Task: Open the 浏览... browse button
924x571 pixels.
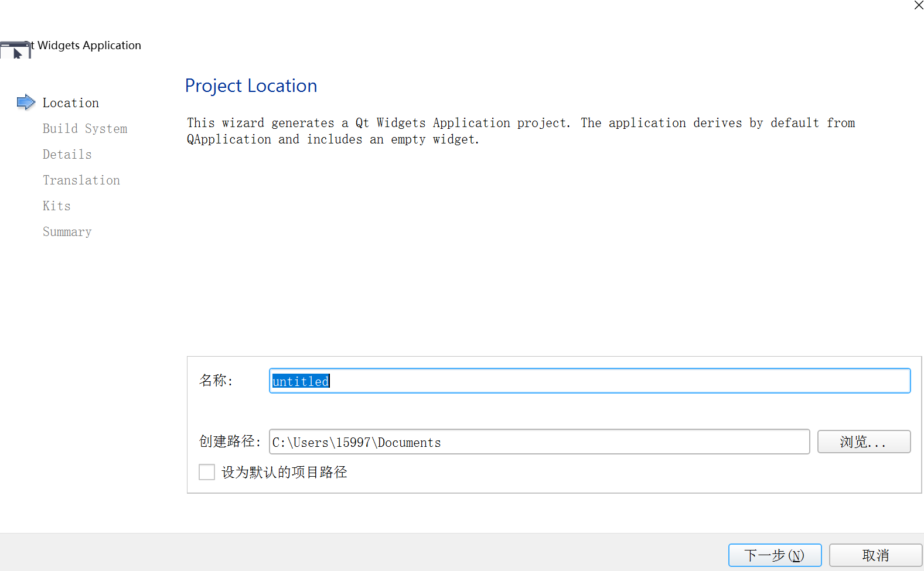Action: click(x=864, y=442)
